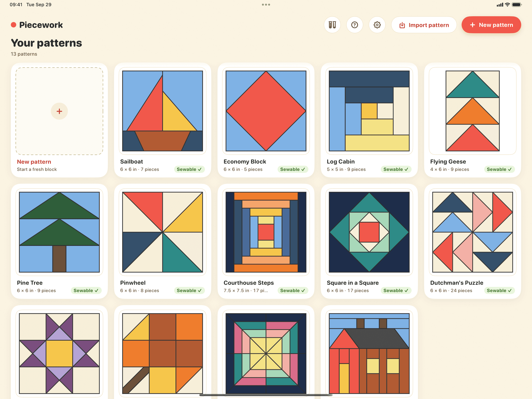Tap the cellular signal bars icon

coord(500,5)
